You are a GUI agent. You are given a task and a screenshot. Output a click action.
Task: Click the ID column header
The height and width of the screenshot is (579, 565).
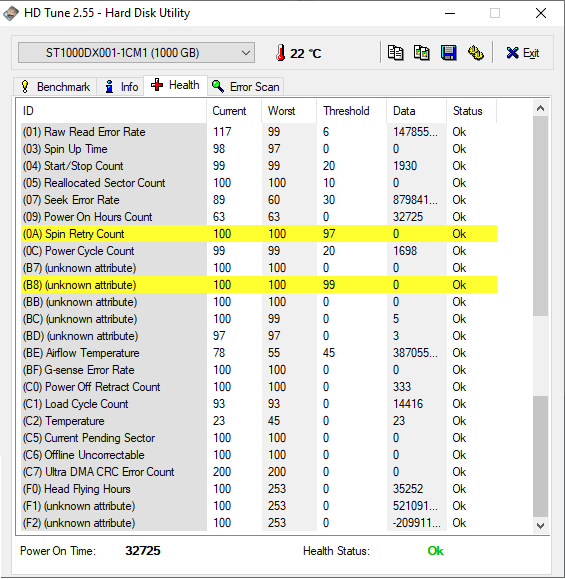114,111
